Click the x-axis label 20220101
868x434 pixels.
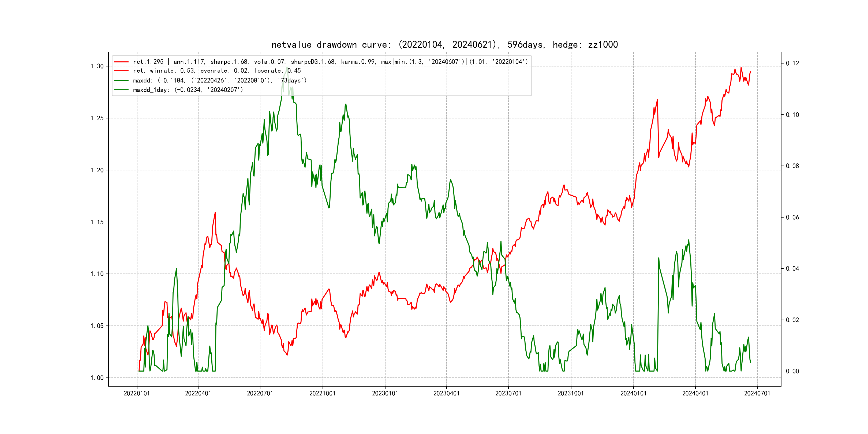[x=137, y=393]
